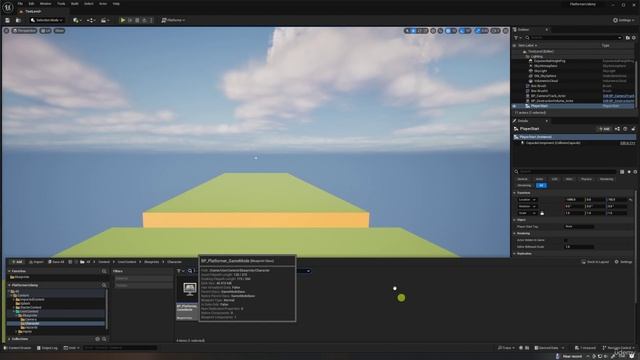Open the Tools menu

point(61,4)
